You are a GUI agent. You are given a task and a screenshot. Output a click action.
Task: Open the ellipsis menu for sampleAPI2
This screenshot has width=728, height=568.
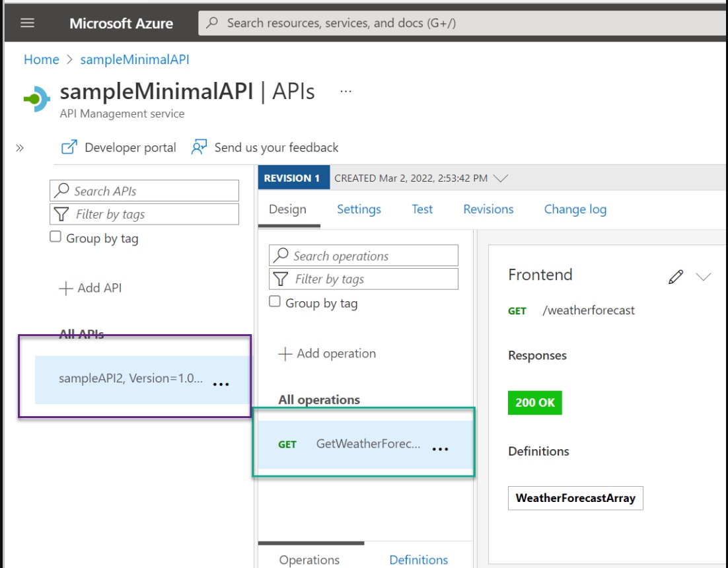221,384
